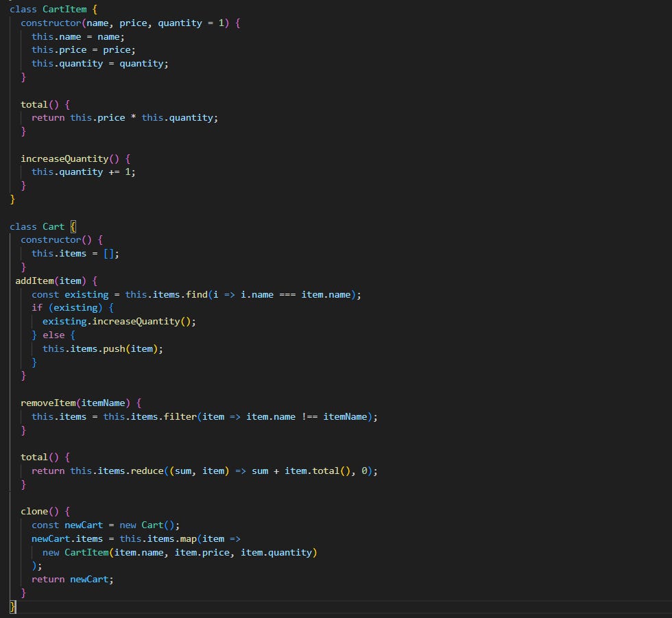Place cursor on 'this.price = price;' line
Screen dimensions: 672x618
pos(83,49)
